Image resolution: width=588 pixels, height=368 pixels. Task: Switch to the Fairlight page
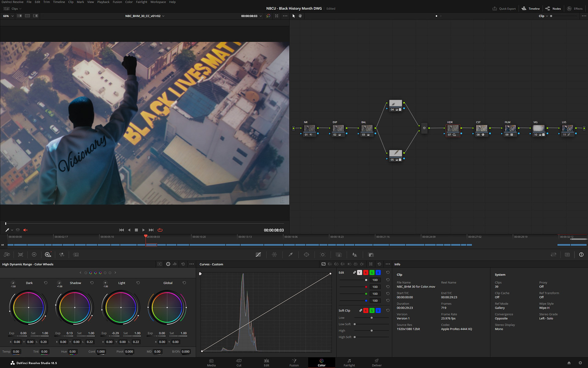349,363
